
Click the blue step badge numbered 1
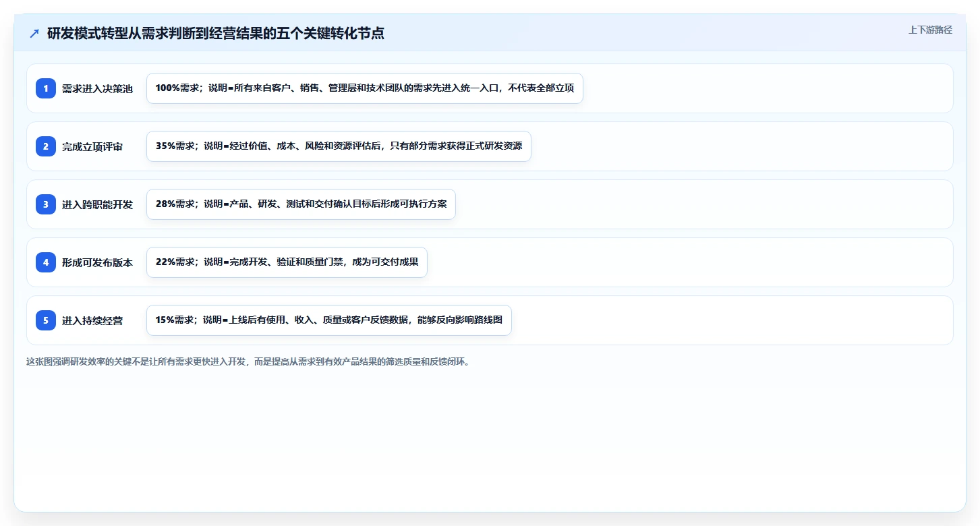46,88
